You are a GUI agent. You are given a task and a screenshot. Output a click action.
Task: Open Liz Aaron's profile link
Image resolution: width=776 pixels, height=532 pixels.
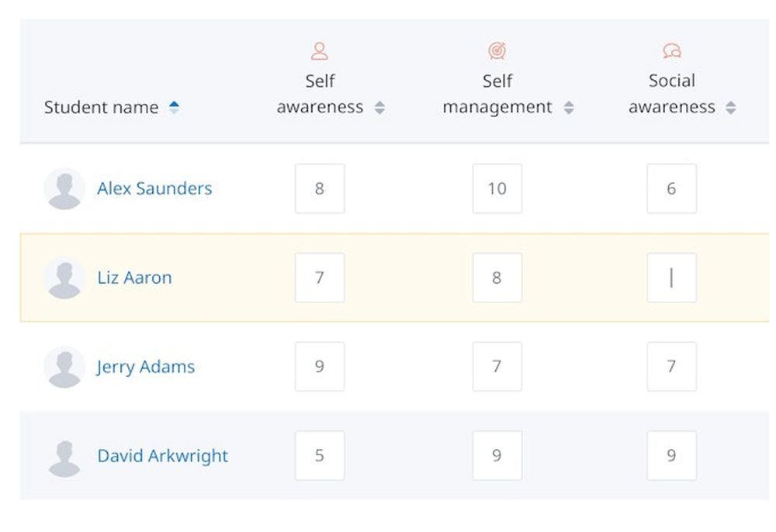[x=134, y=278]
